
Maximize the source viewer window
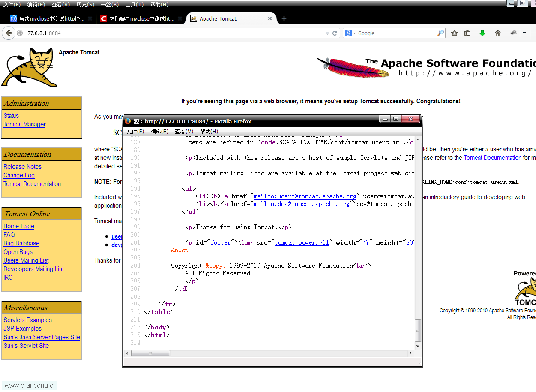(396, 119)
